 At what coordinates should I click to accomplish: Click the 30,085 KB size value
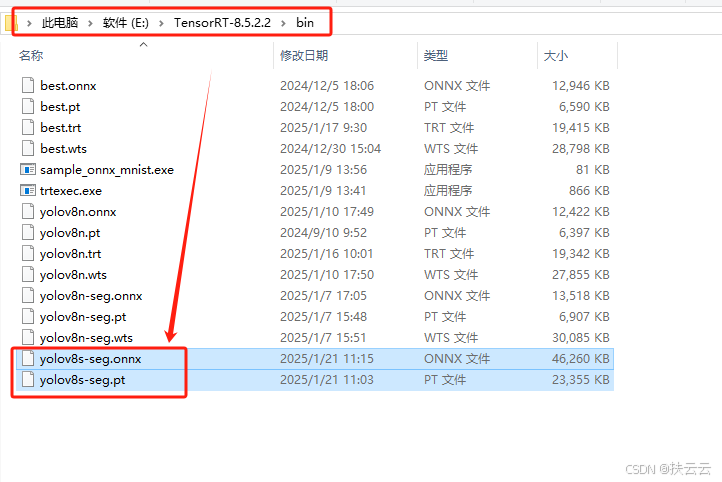(581, 338)
